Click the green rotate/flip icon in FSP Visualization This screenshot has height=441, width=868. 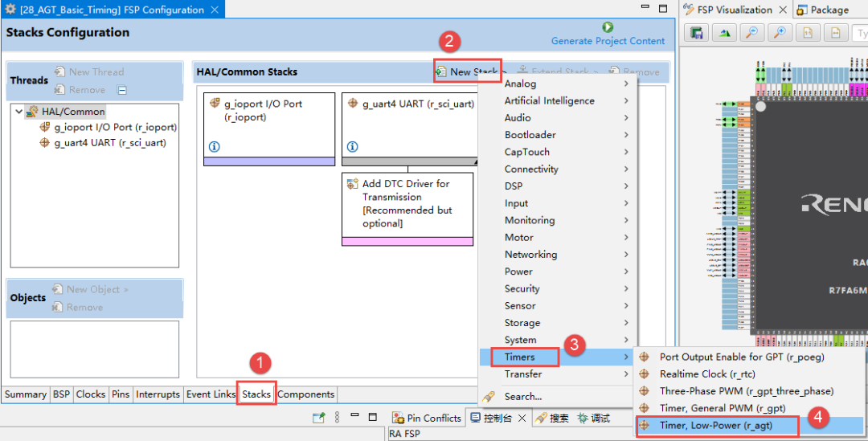(x=724, y=33)
